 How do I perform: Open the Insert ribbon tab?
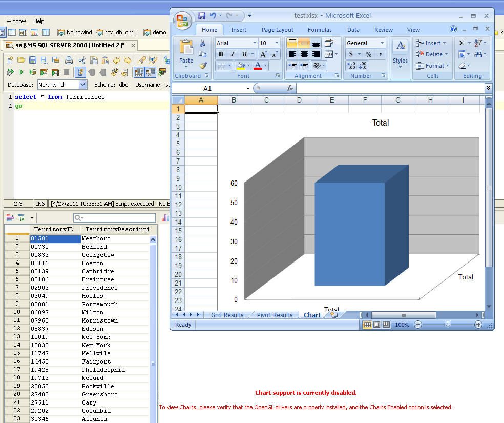(x=239, y=30)
